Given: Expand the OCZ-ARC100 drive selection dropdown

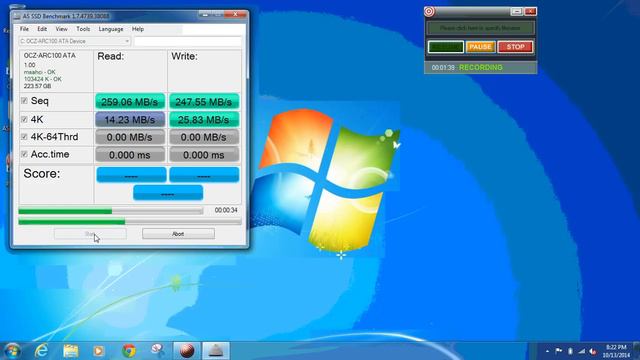Looking at the screenshot, I should point(75,41).
